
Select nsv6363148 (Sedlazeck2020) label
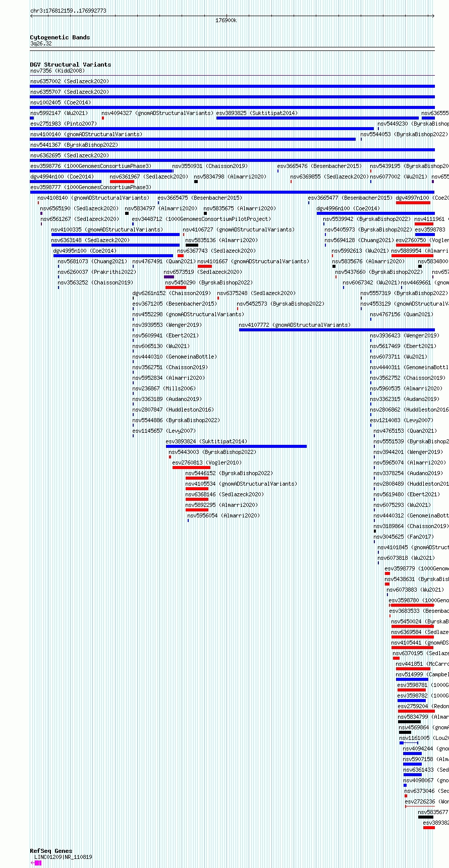tap(90, 241)
